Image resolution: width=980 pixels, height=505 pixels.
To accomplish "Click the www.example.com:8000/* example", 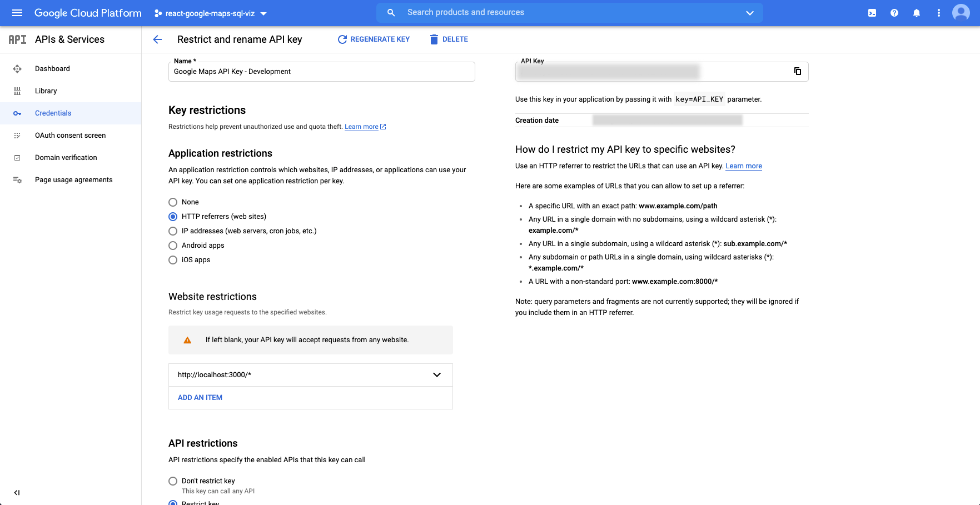I will [x=675, y=282].
